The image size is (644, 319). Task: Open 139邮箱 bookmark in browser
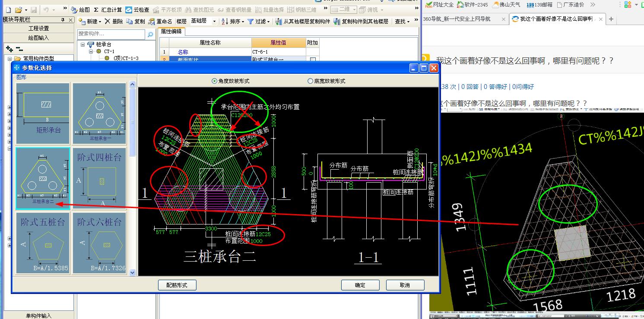click(x=539, y=5)
